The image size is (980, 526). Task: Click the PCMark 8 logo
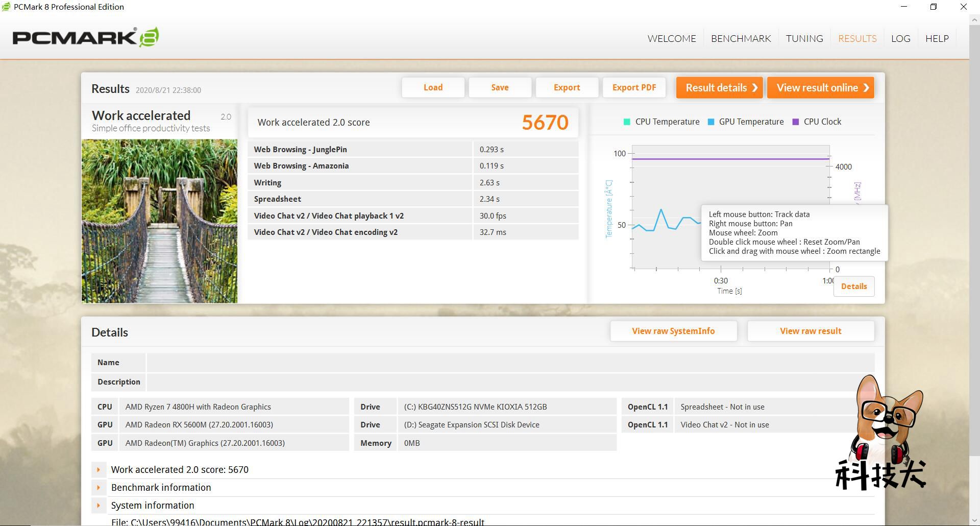click(x=85, y=38)
